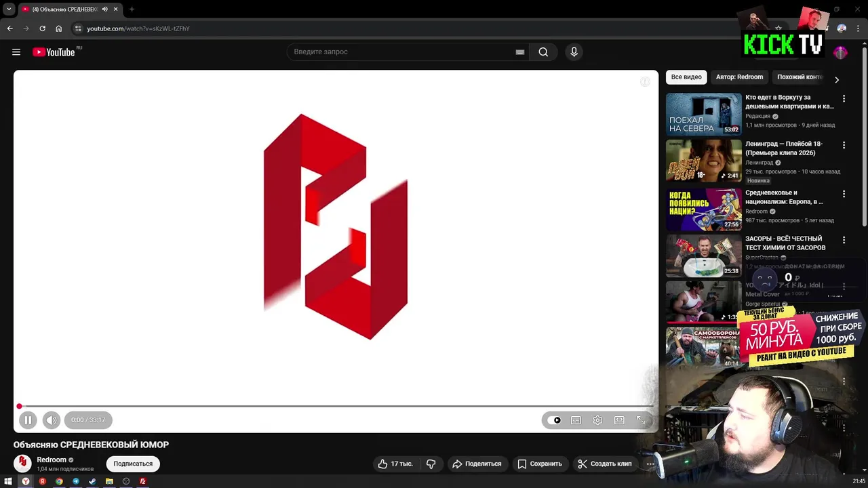
Task: Open the Redroom channel name link
Action: (x=52, y=460)
